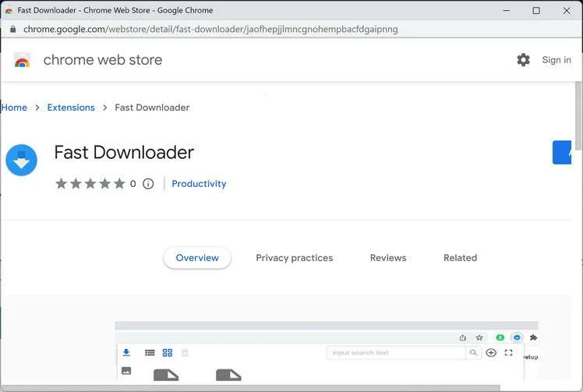Open the Privacy practices tab
This screenshot has height=392, width=583.
coord(295,258)
